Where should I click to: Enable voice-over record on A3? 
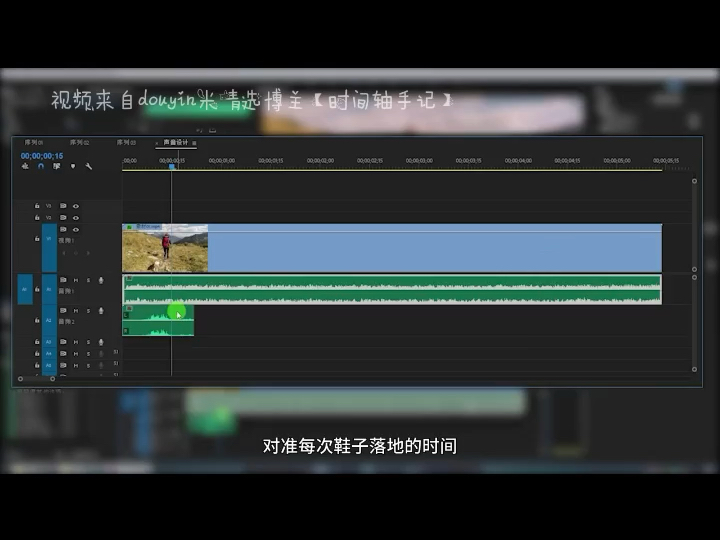pyautogui.click(x=101, y=342)
